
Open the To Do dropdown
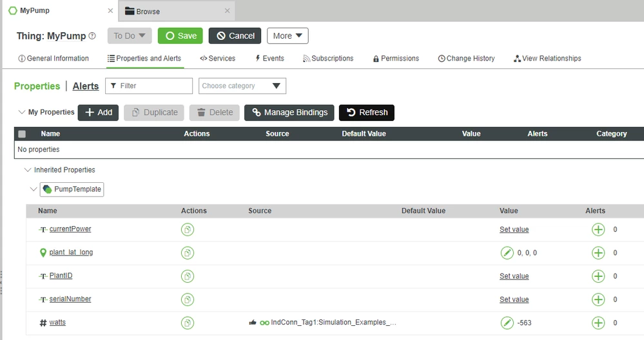coord(130,35)
